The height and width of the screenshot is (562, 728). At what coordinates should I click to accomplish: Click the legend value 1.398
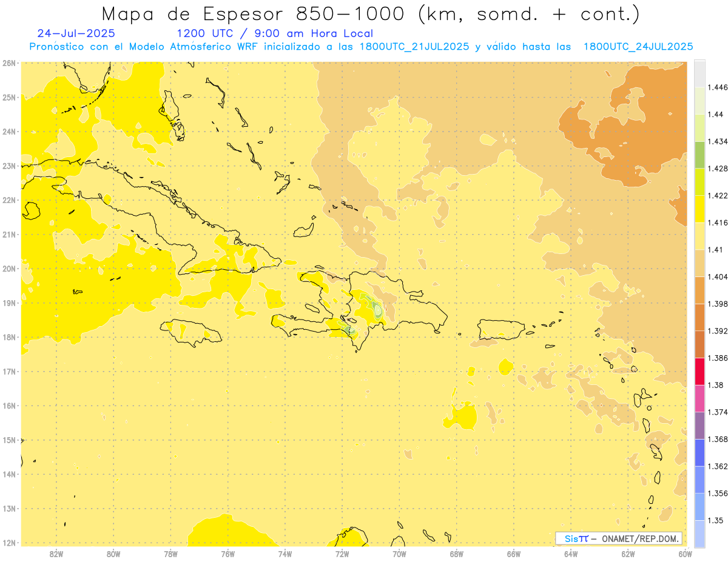tap(717, 304)
